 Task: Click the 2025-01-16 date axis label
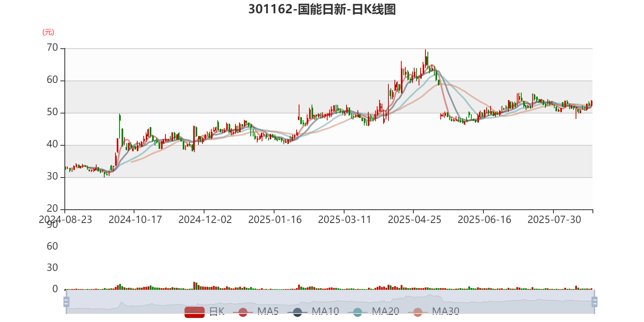pos(275,220)
